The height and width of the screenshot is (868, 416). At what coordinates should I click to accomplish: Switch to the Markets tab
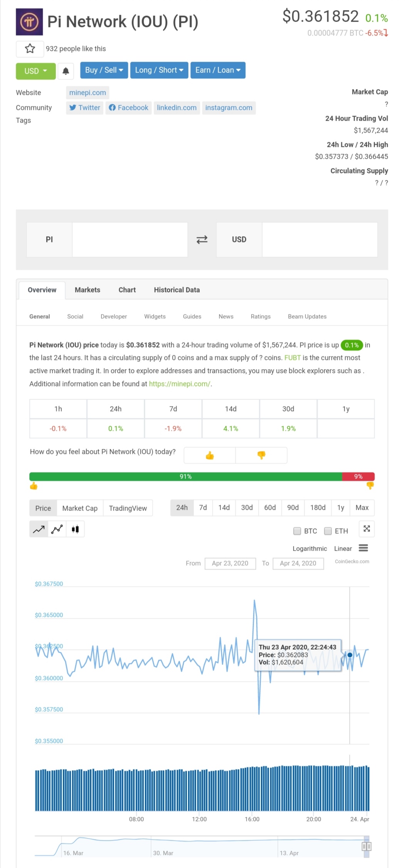point(87,290)
